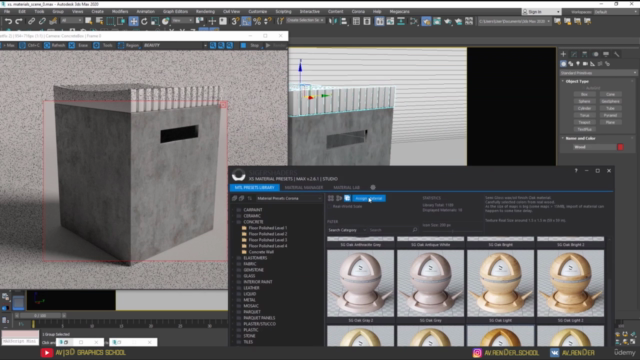Select the PARQUET category row
The image size is (640, 360).
point(252,312)
